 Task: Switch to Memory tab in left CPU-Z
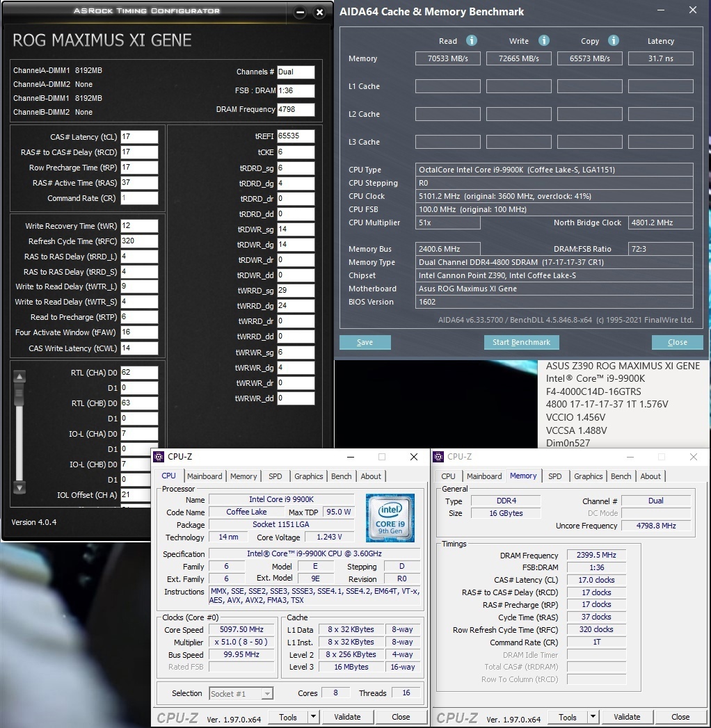243,476
